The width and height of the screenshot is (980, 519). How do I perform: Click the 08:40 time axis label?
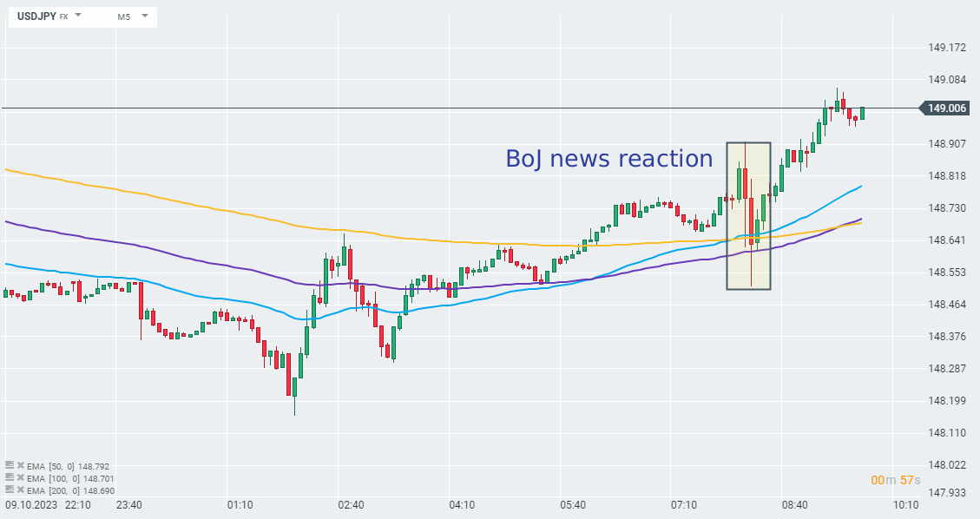click(x=795, y=504)
